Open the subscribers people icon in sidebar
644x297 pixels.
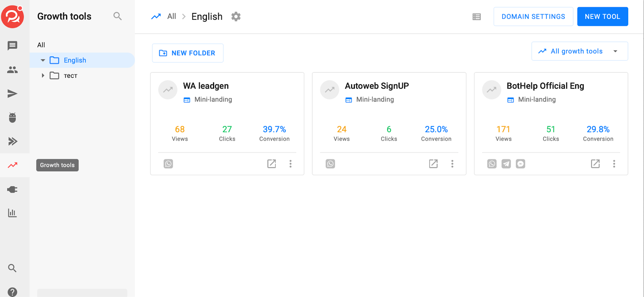(x=12, y=70)
